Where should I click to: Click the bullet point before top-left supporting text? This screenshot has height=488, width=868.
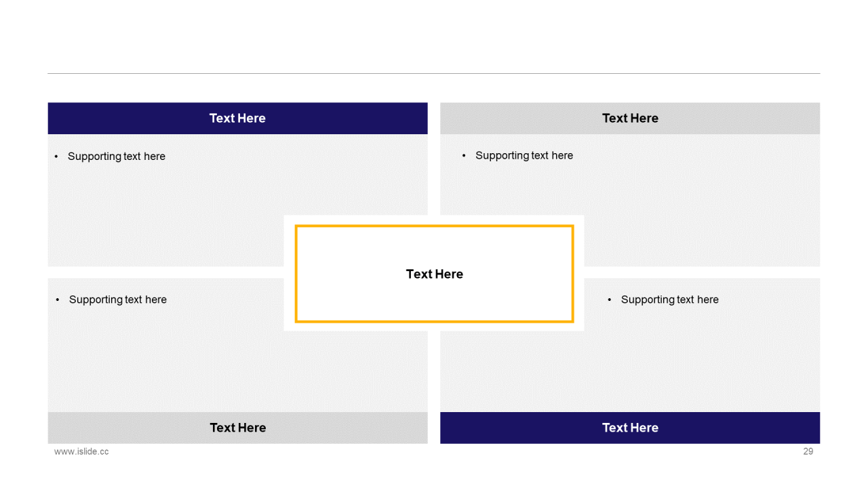(56, 157)
